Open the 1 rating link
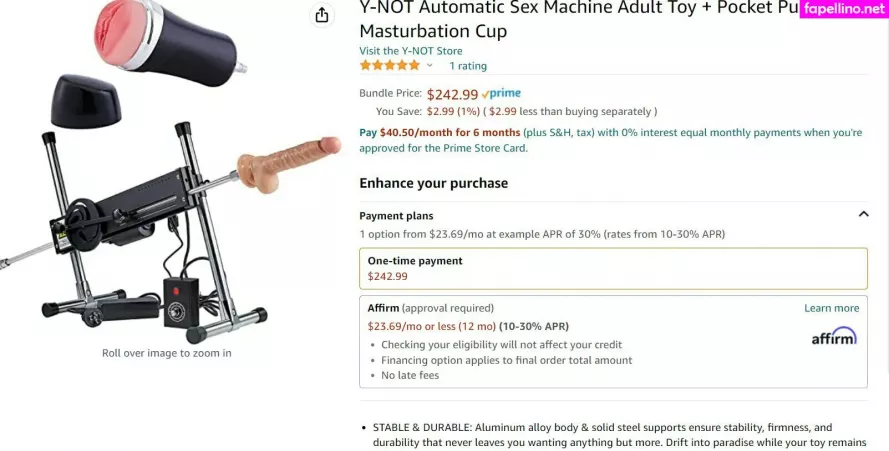The image size is (889, 451). 468,66
